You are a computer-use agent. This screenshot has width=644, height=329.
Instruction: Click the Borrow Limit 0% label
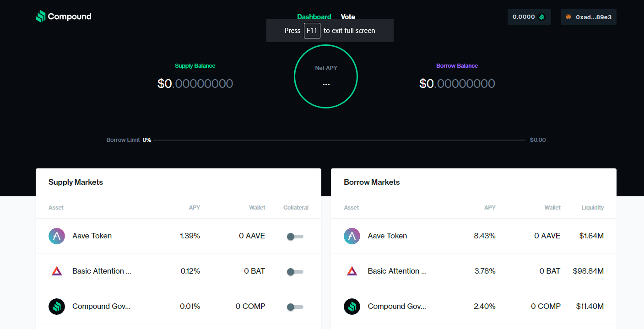129,140
